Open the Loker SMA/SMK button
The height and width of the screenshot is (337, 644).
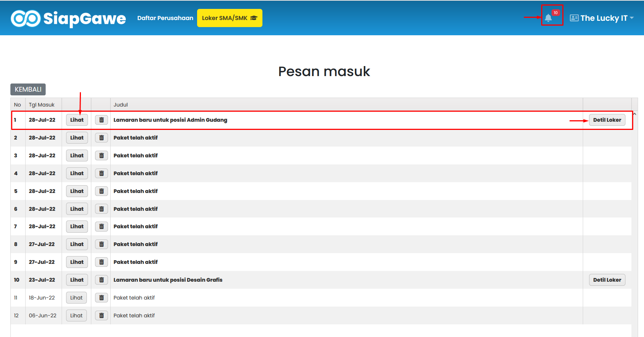coord(229,18)
